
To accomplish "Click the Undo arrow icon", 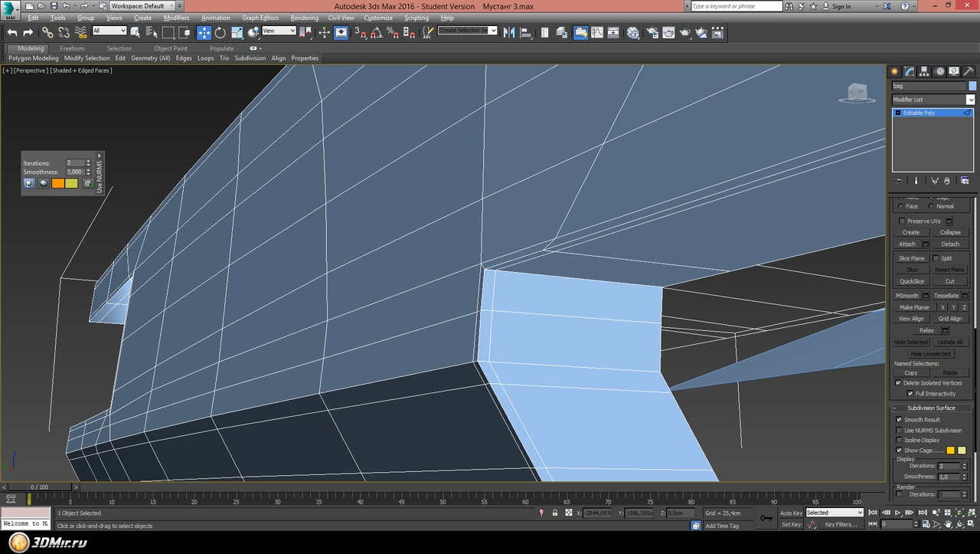I will click(x=12, y=32).
